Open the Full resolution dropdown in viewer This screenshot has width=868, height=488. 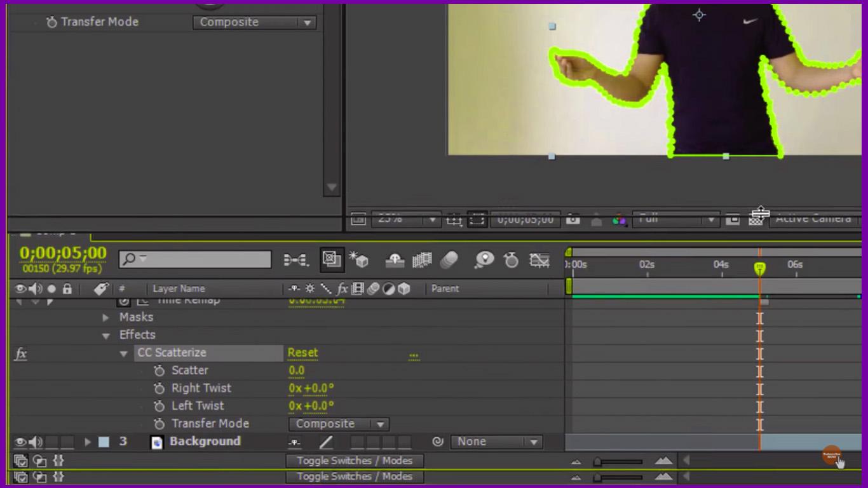pyautogui.click(x=676, y=219)
